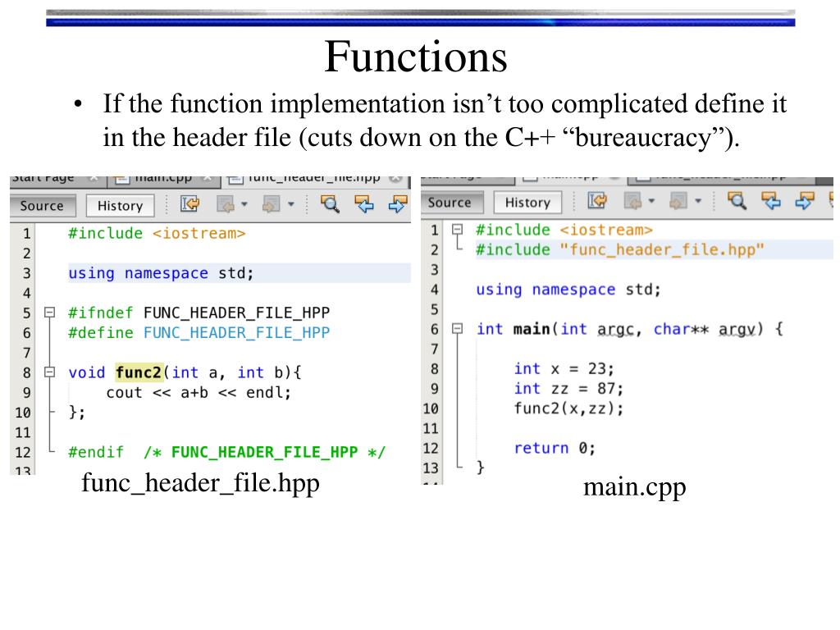The width and height of the screenshot is (840, 630).
Task: Click '#ifndef FUNC_HEADER_FILE_HPP' line
Action: point(199,313)
